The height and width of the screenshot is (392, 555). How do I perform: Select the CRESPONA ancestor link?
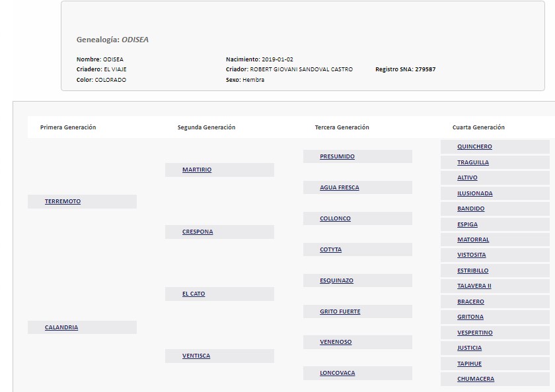pos(198,232)
